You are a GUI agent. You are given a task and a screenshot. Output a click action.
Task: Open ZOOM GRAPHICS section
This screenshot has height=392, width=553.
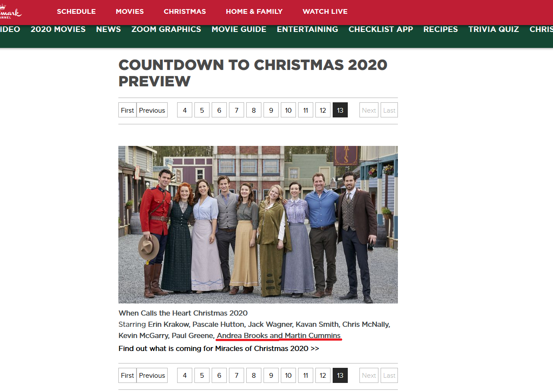coord(166,29)
